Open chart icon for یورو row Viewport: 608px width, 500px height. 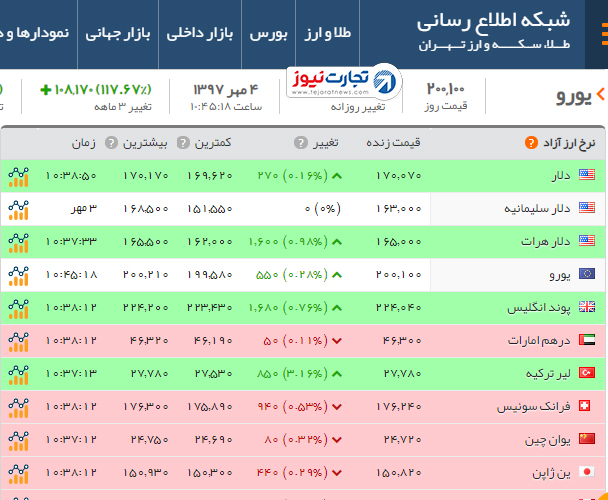coord(19,276)
